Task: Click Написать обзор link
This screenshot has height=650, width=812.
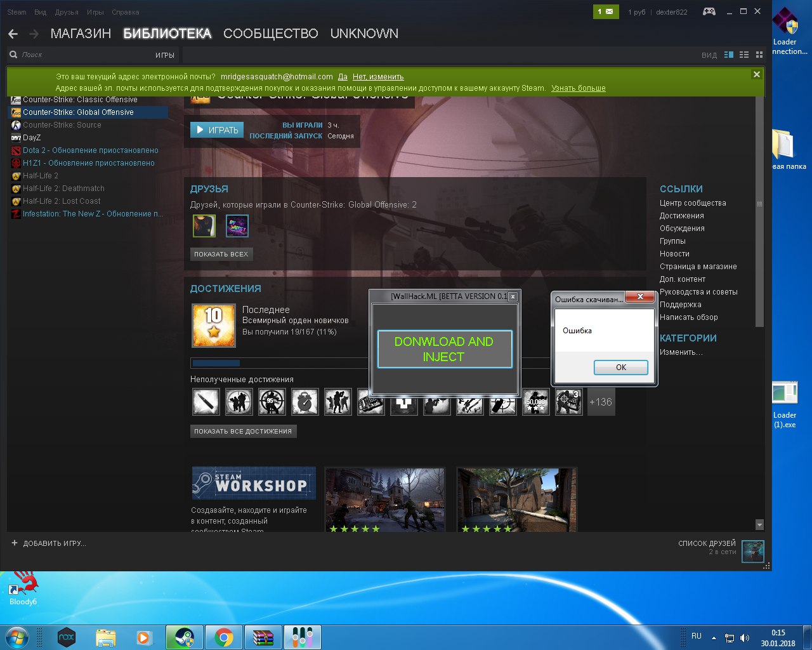Action: coord(689,317)
